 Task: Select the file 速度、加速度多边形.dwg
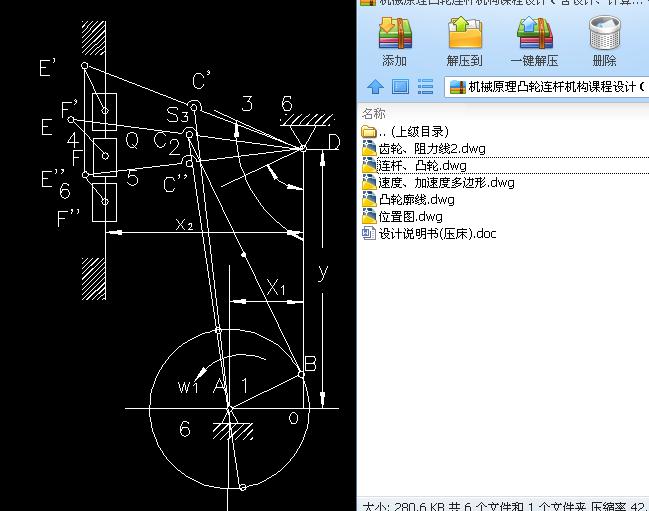click(446, 182)
